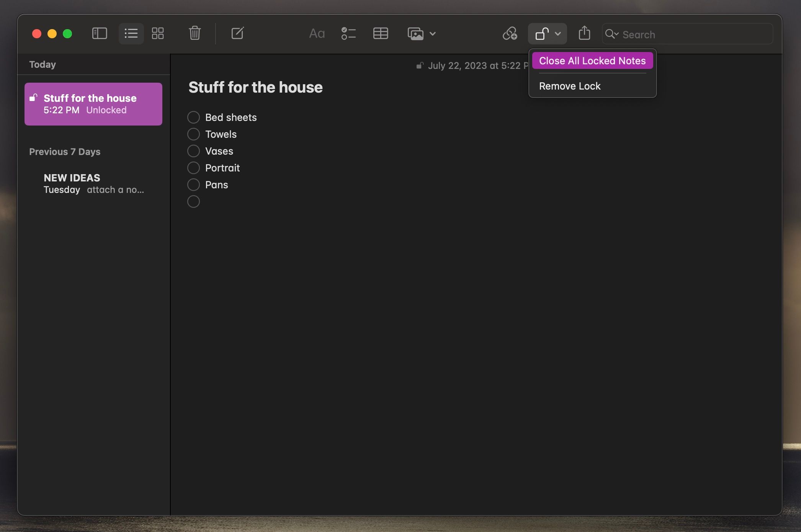Open the media attachment icon
The width and height of the screenshot is (801, 532).
click(x=415, y=34)
